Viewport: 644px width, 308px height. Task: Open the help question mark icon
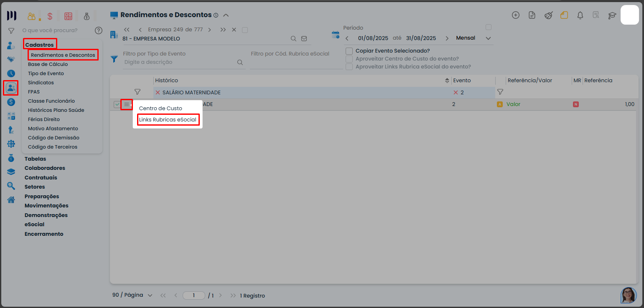99,30
